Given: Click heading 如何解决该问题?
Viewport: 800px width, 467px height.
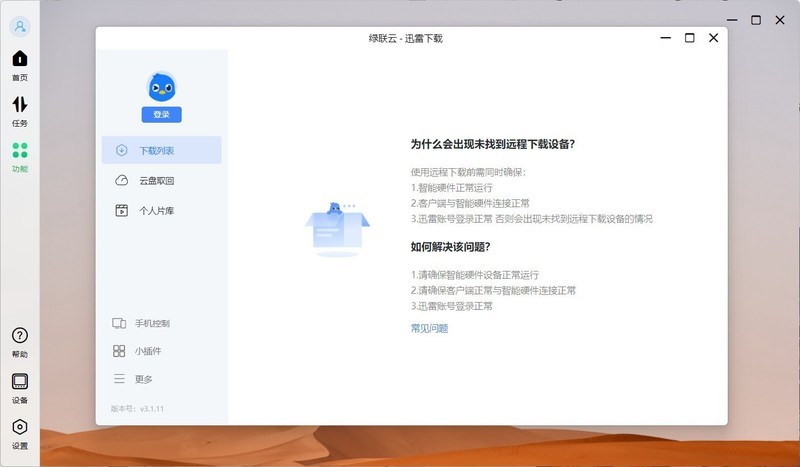Looking at the screenshot, I should point(451,247).
